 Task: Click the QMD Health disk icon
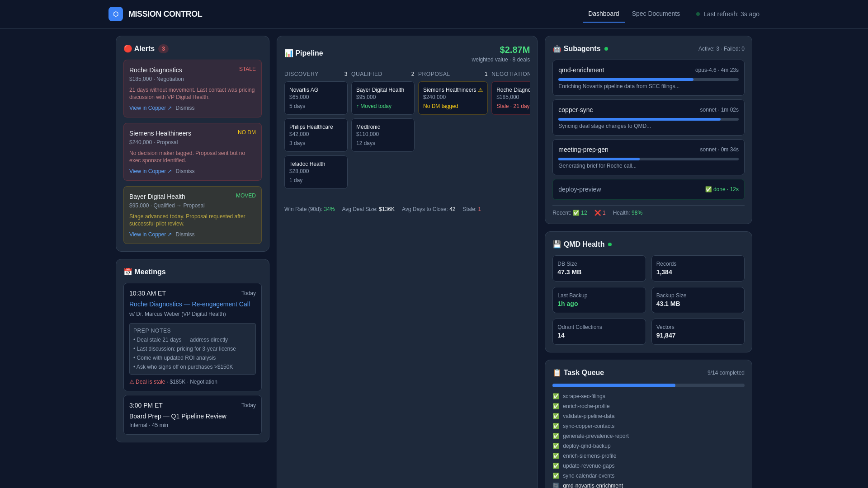[x=557, y=244]
